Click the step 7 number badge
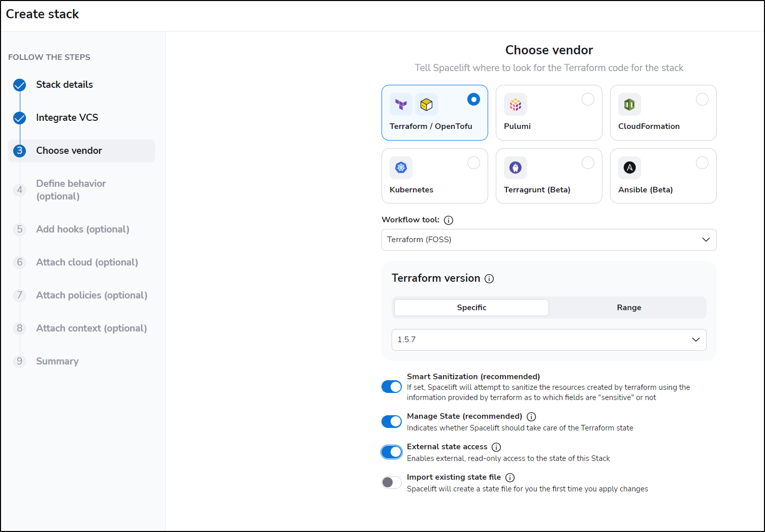The width and height of the screenshot is (765, 532). 19,295
